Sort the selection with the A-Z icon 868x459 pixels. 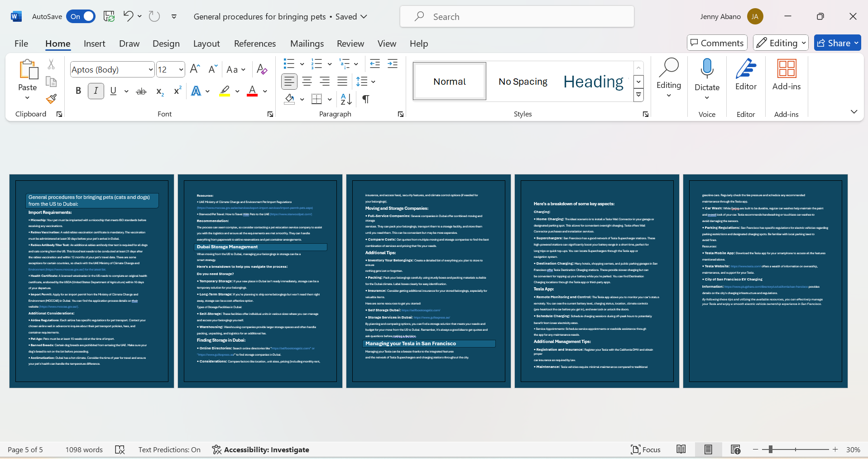tap(346, 99)
